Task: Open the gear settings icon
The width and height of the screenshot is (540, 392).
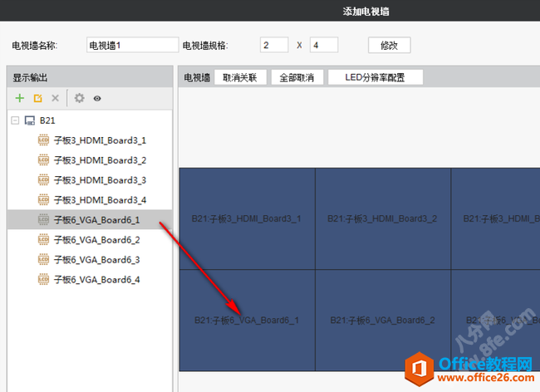Action: tap(79, 98)
